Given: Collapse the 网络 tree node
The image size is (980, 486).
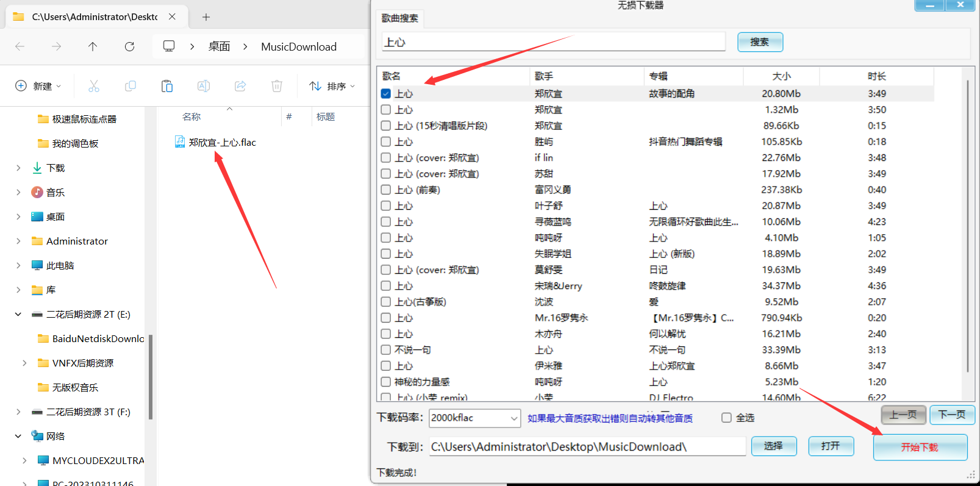Looking at the screenshot, I should pyautogui.click(x=18, y=436).
